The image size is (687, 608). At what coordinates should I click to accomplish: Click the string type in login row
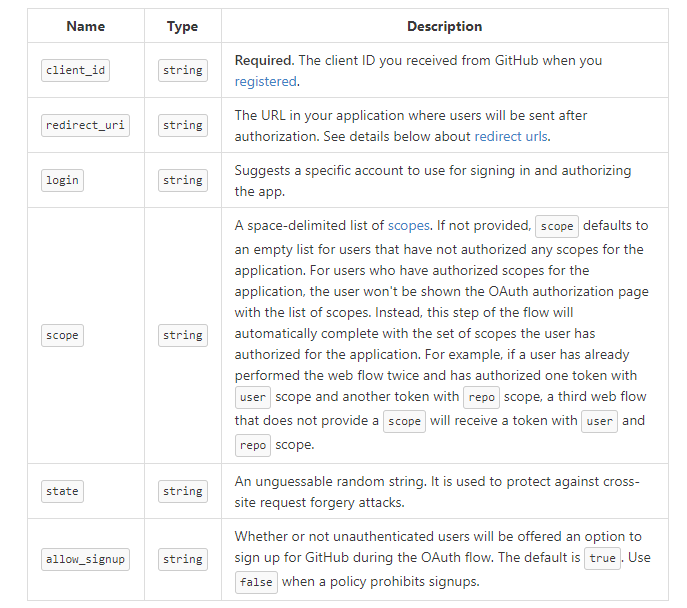(x=183, y=180)
